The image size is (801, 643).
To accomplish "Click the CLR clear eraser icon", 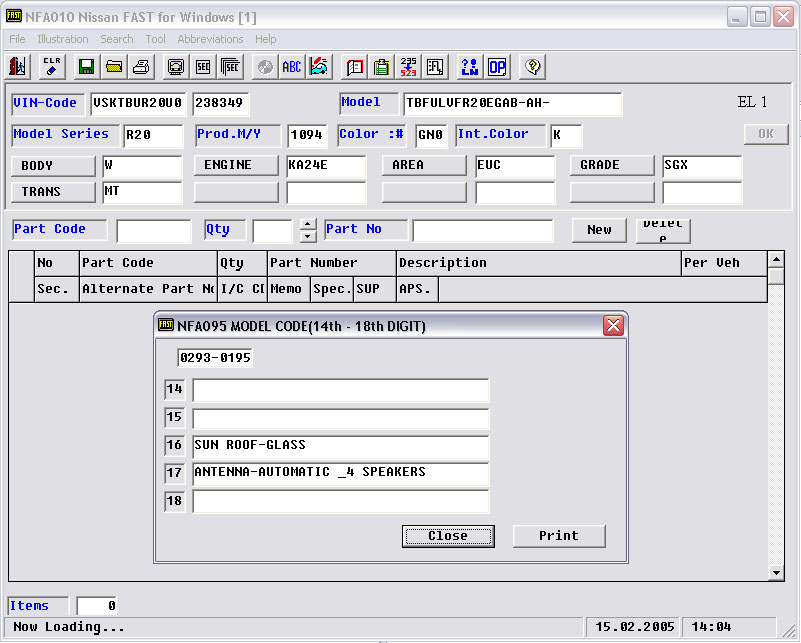I will coord(52,67).
